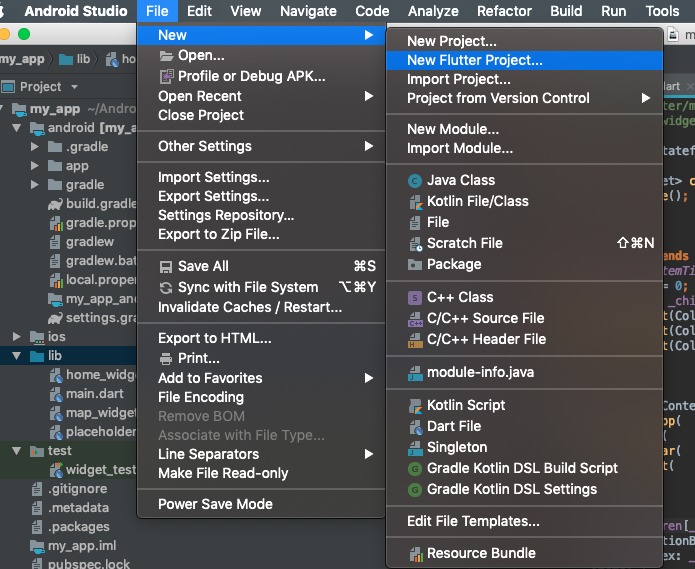695x569 pixels.
Task: Collapse the android module node
Action: click(17, 128)
